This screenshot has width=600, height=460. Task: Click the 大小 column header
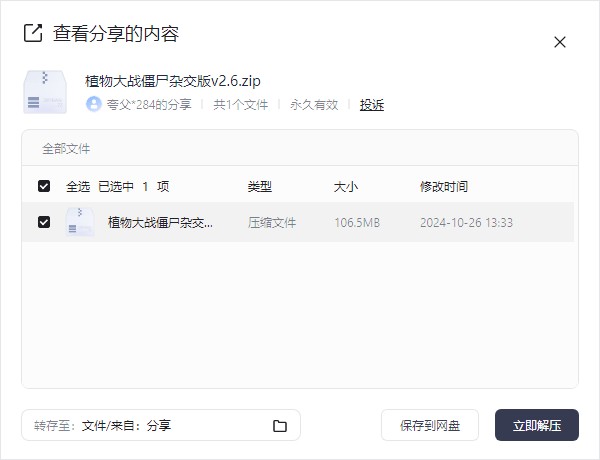click(346, 187)
